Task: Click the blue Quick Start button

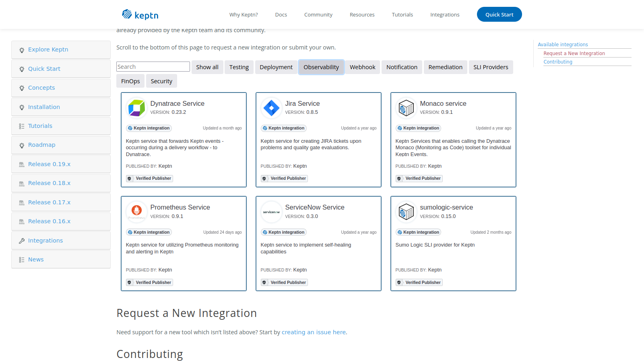Action: click(x=499, y=14)
